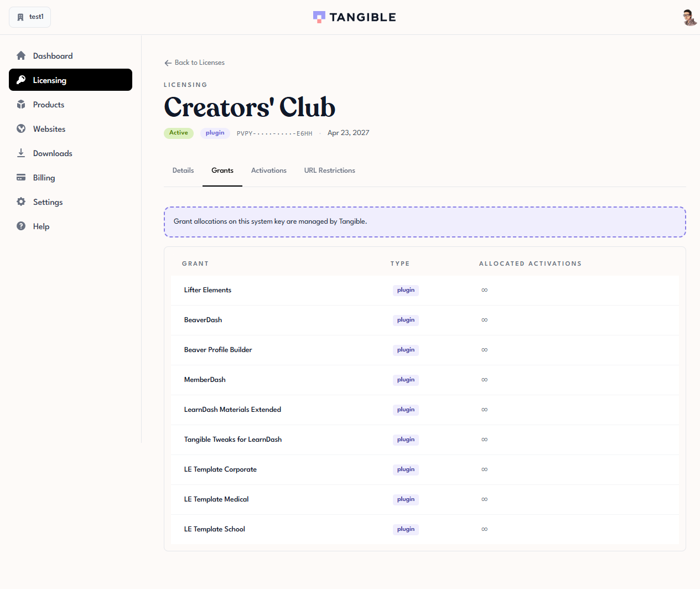700x589 pixels.
Task: Go to Dashboard in sidebar
Action: 70,55
